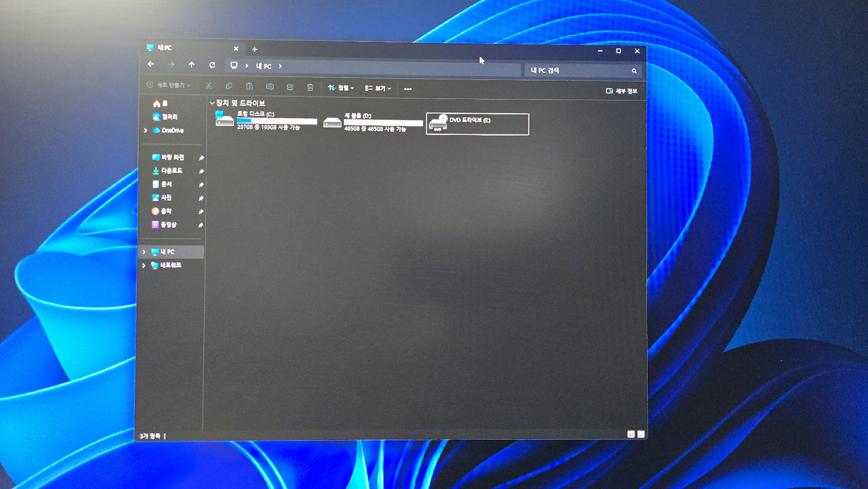
Task: Switch to large icons view in status bar
Action: click(641, 434)
